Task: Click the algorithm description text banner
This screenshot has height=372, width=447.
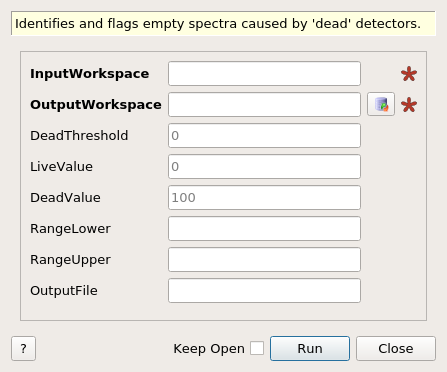Action: click(x=223, y=23)
